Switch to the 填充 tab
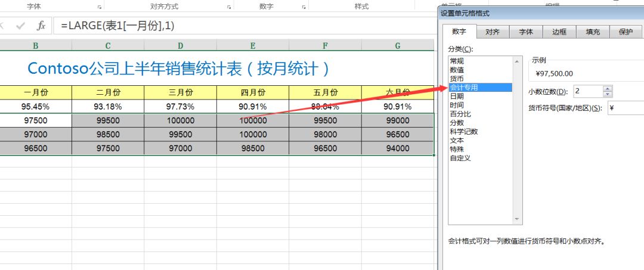The width and height of the screenshot is (644, 270). pyautogui.click(x=592, y=32)
